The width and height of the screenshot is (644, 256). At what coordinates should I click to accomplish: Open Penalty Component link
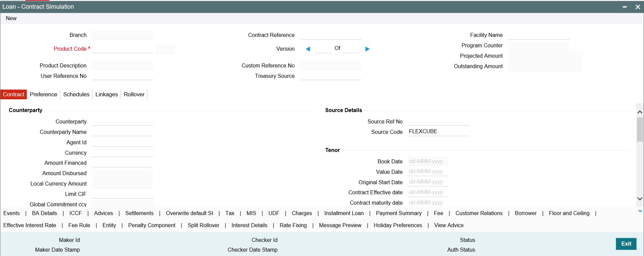coord(152,225)
